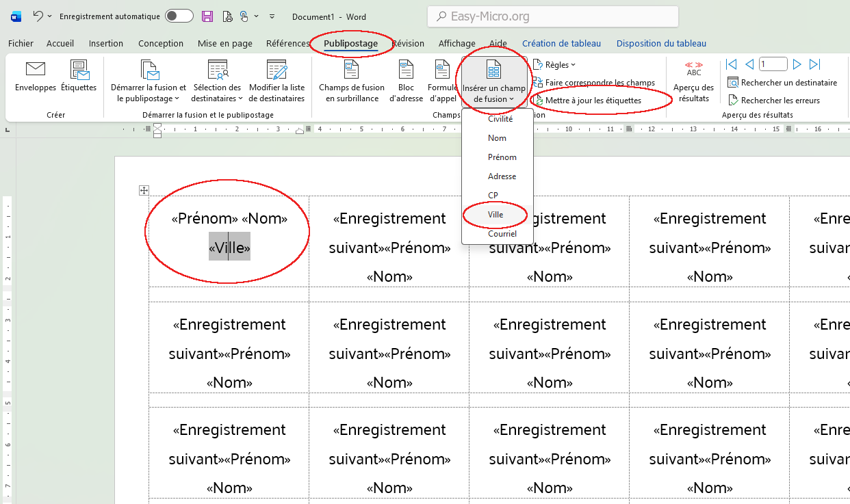
Task: Click Mettre à jour les étiquettes
Action: 593,101
